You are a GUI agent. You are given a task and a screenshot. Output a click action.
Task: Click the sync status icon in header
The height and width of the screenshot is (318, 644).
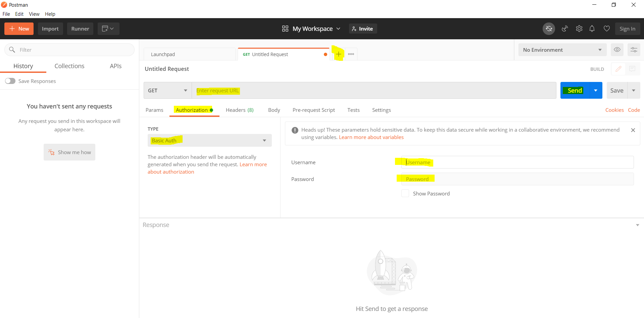coord(549,29)
